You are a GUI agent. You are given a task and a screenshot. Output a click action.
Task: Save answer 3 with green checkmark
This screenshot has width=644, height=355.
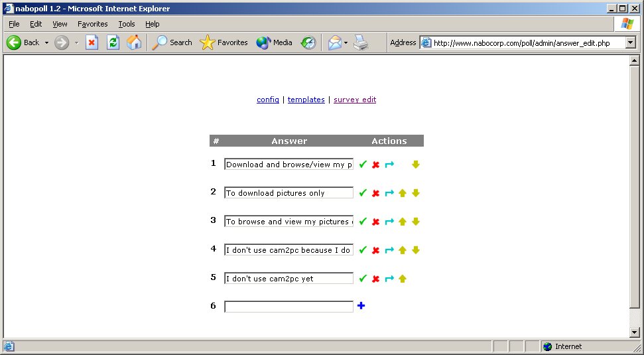(363, 222)
